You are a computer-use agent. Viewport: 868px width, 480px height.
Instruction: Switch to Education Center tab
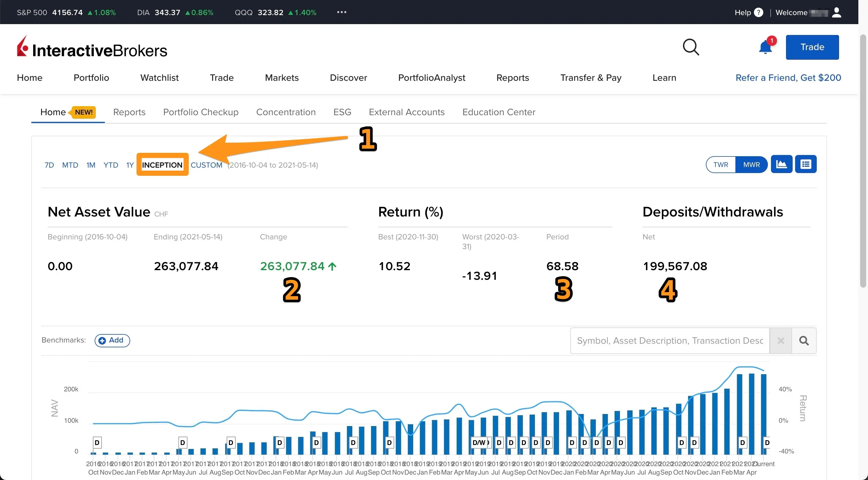tap(499, 112)
